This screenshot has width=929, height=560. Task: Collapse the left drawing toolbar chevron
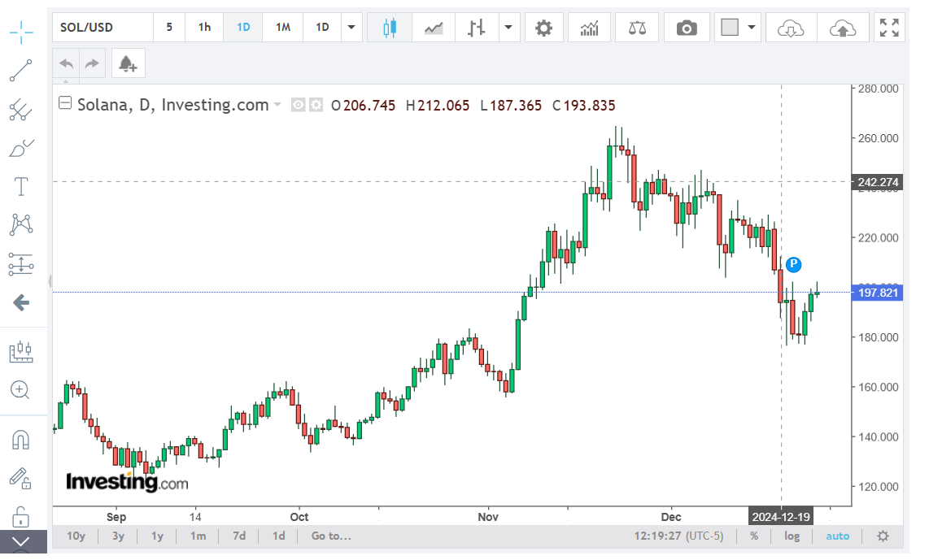[x=20, y=541]
